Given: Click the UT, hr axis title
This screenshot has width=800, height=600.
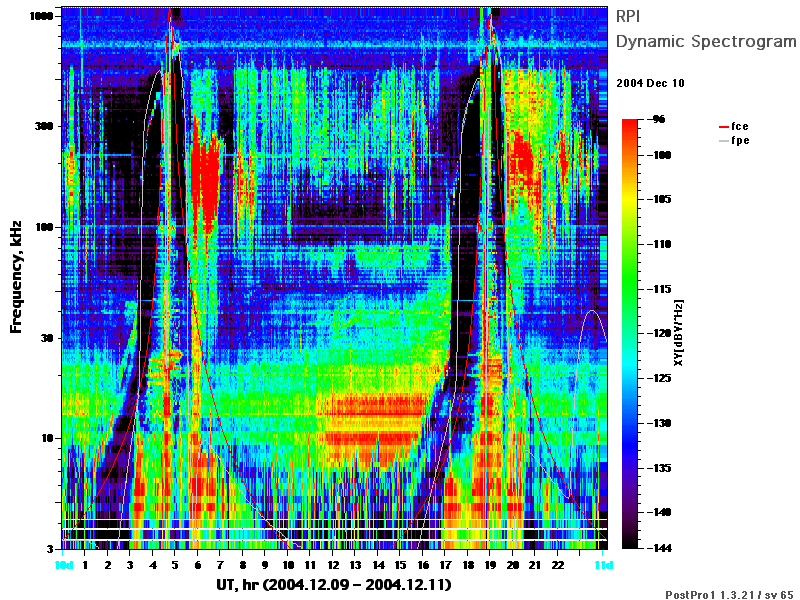Looking at the screenshot, I should click(x=334, y=585).
